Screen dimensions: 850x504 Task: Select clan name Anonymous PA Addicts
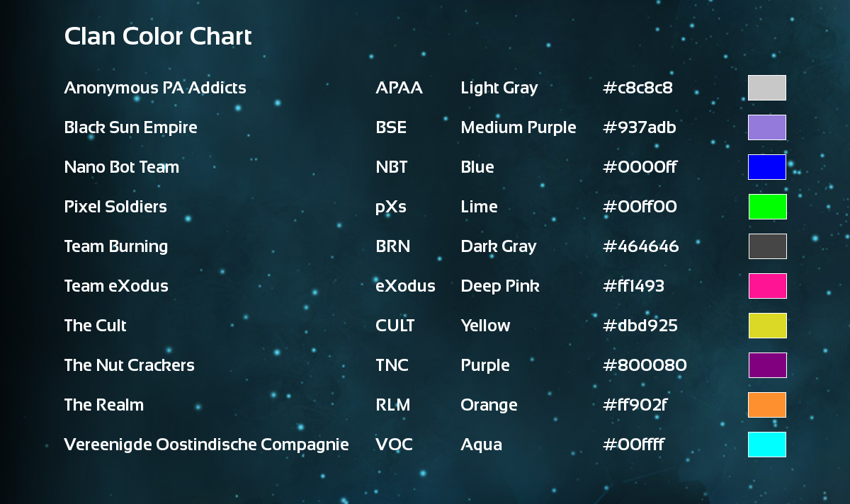coord(155,88)
